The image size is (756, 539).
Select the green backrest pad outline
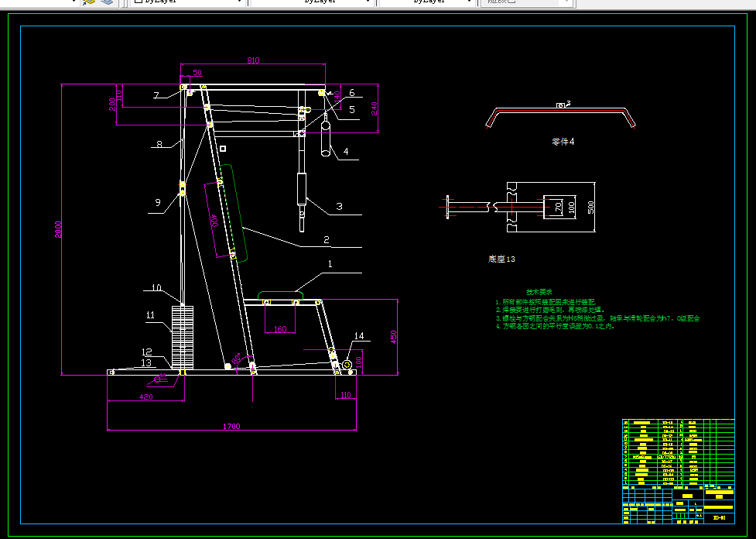tap(234, 213)
